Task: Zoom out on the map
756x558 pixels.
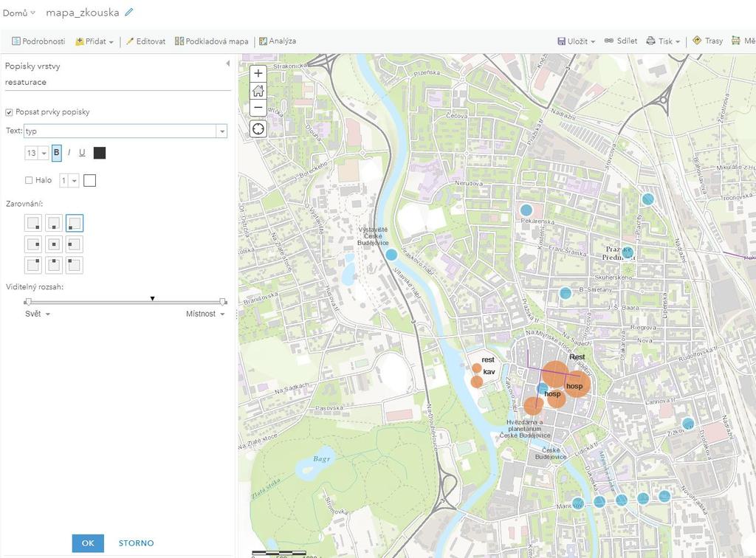Action: click(258, 108)
